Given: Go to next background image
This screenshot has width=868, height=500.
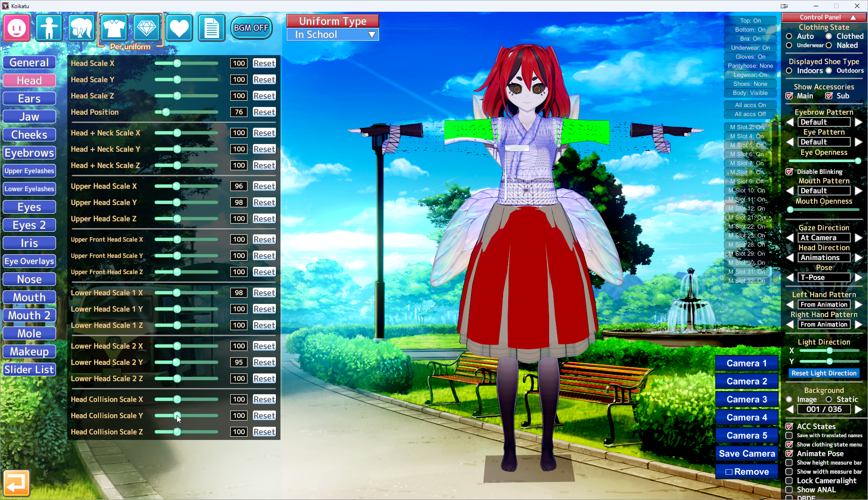Looking at the screenshot, I should tap(858, 409).
